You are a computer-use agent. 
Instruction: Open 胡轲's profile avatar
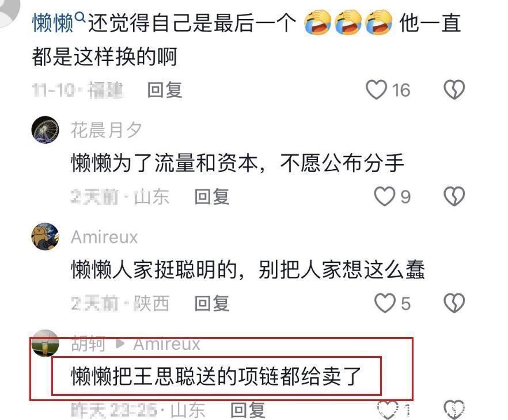(46, 343)
